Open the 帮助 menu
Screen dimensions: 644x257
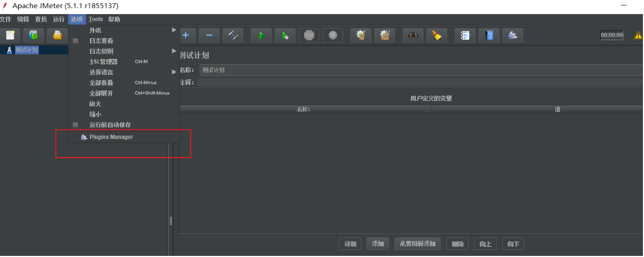point(114,19)
